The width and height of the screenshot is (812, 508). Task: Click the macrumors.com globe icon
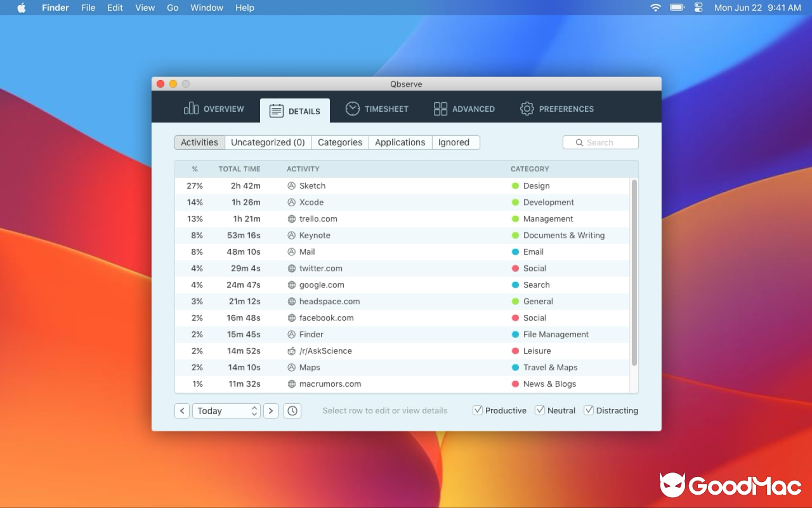292,384
